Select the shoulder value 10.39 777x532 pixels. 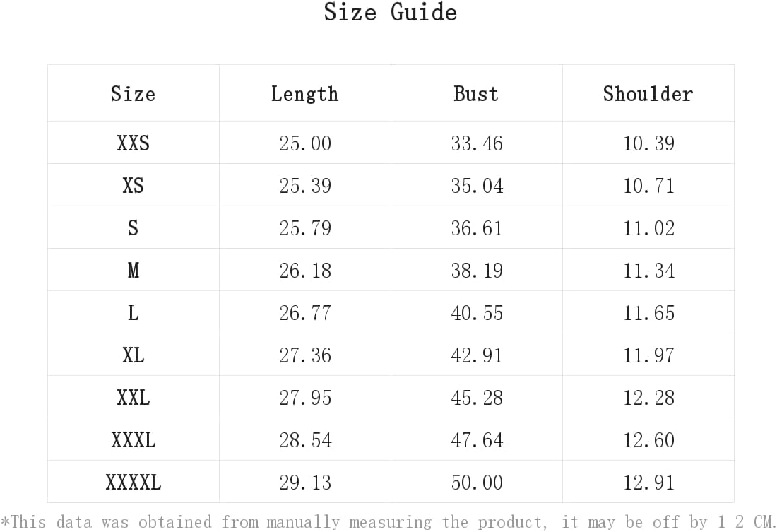click(x=648, y=143)
